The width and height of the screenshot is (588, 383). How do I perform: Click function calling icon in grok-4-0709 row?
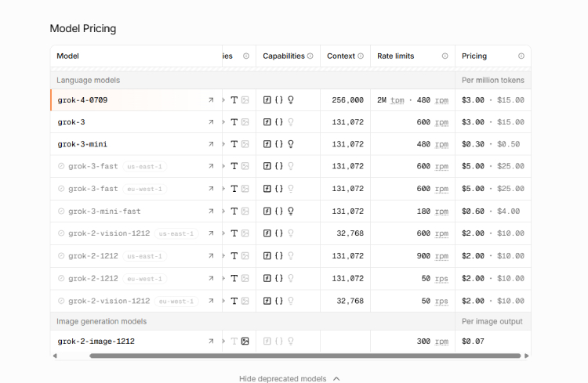point(267,100)
